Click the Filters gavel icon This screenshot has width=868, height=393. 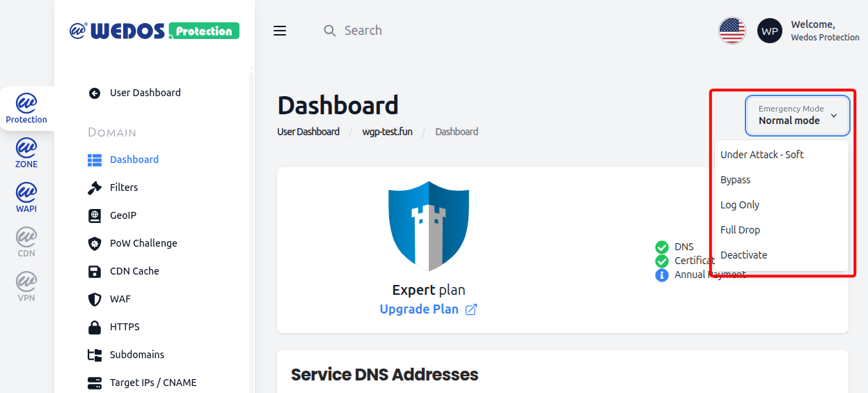pyautogui.click(x=95, y=187)
